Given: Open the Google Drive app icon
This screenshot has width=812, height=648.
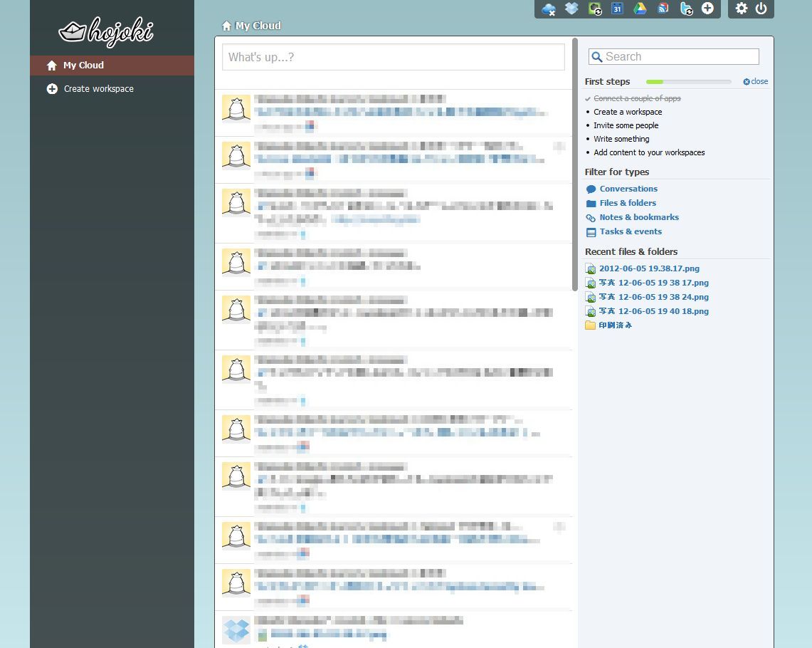Looking at the screenshot, I should pos(640,9).
